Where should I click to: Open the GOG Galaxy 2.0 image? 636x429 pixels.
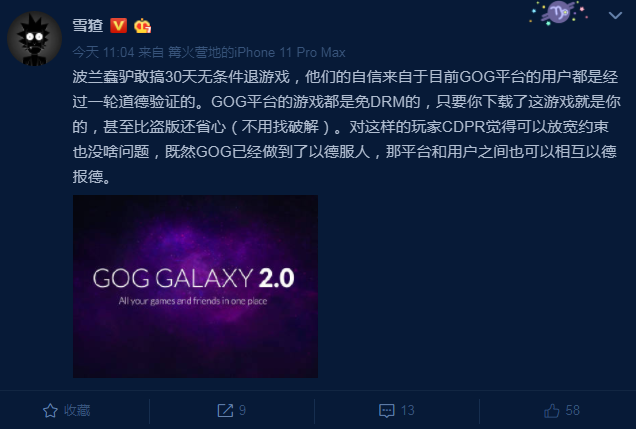196,286
